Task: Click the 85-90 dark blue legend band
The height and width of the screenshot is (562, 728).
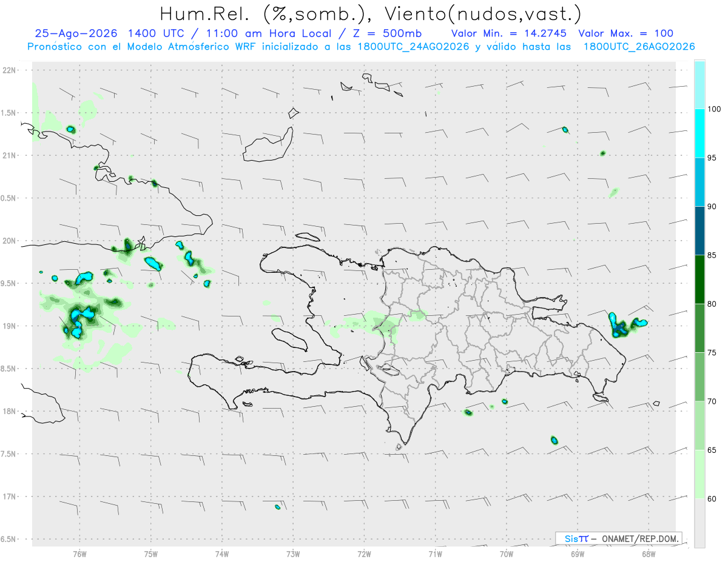Action: click(x=699, y=231)
